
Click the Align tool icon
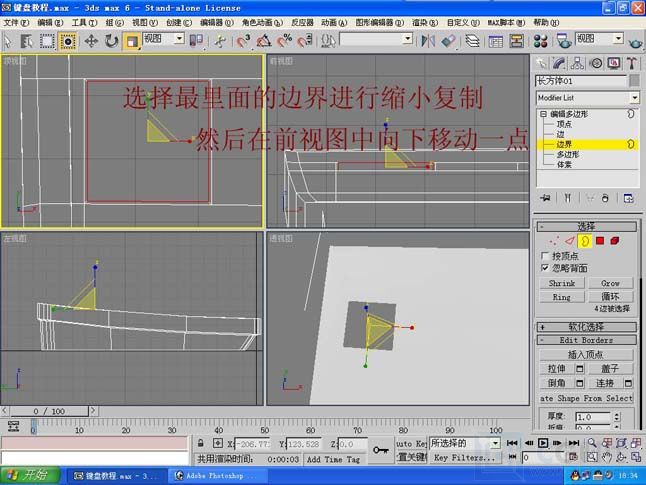449,41
